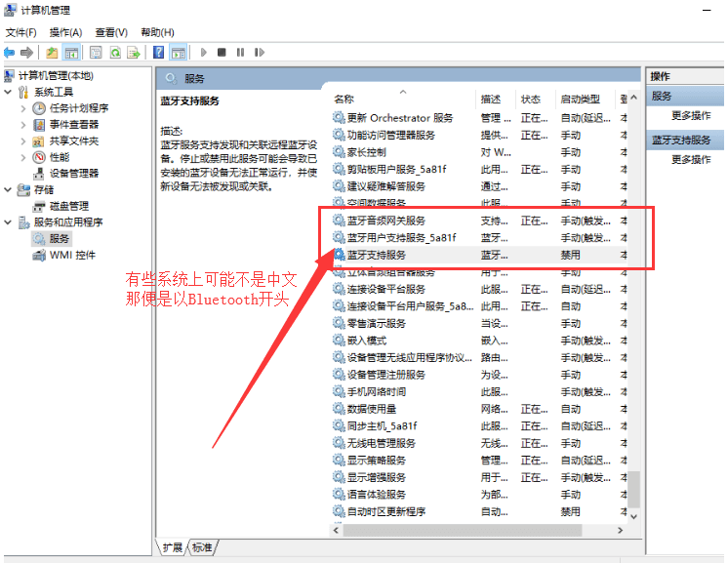Switch to the 标准 tab

[202, 546]
